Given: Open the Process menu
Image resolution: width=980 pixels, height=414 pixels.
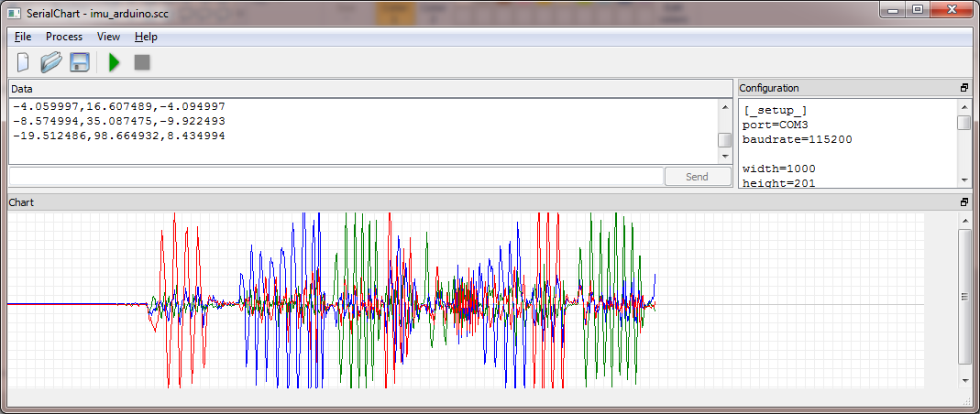Looking at the screenshot, I should tap(64, 37).
